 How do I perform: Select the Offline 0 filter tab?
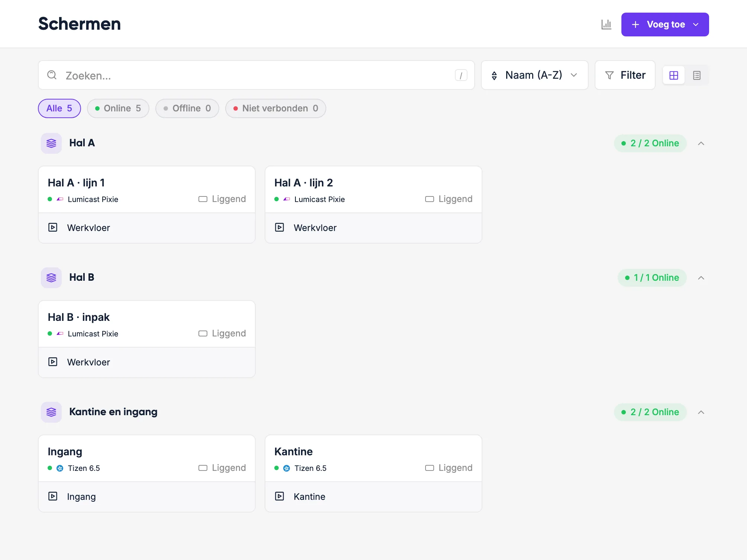[x=187, y=108]
